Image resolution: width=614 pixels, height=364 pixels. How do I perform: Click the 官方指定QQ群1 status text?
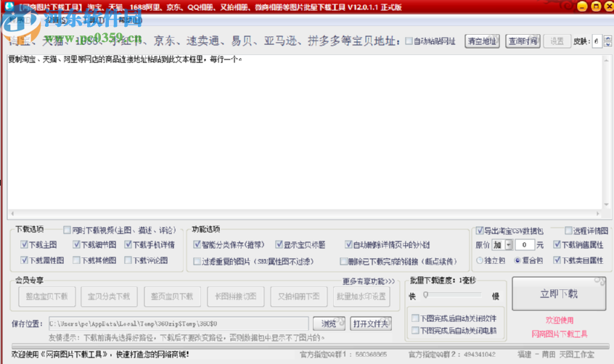coord(343,355)
